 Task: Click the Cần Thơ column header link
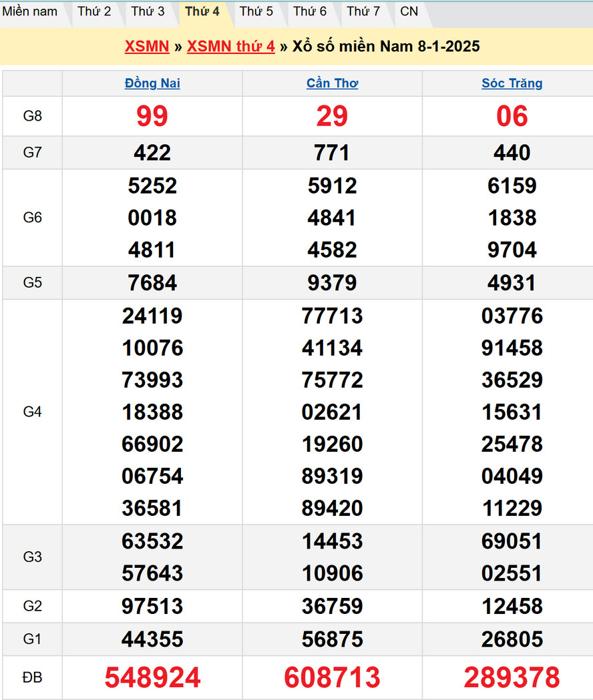click(x=332, y=83)
